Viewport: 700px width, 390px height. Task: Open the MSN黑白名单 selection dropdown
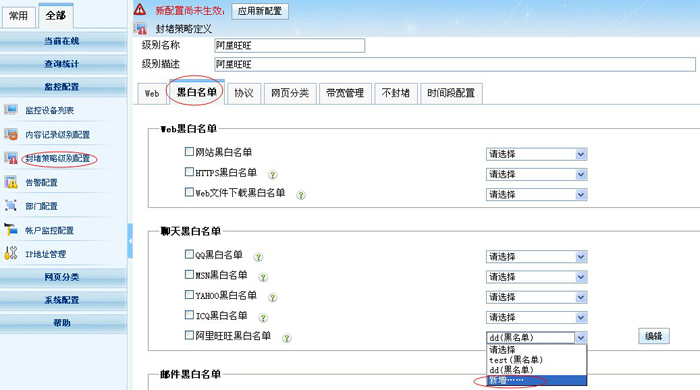pyautogui.click(x=536, y=277)
